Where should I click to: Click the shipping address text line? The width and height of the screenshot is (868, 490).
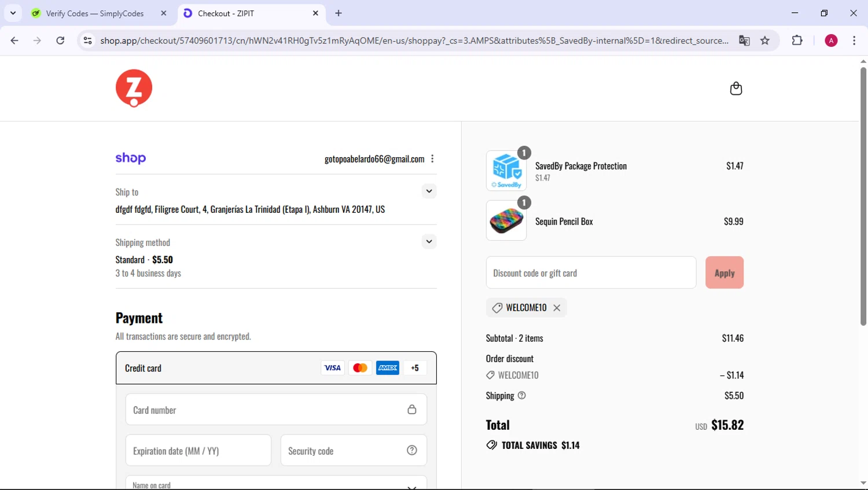tap(250, 209)
